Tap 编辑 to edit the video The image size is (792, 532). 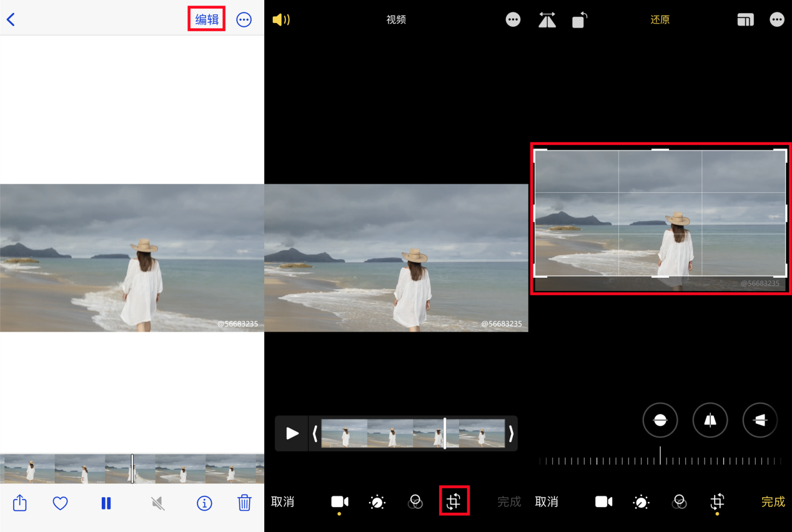207,19
